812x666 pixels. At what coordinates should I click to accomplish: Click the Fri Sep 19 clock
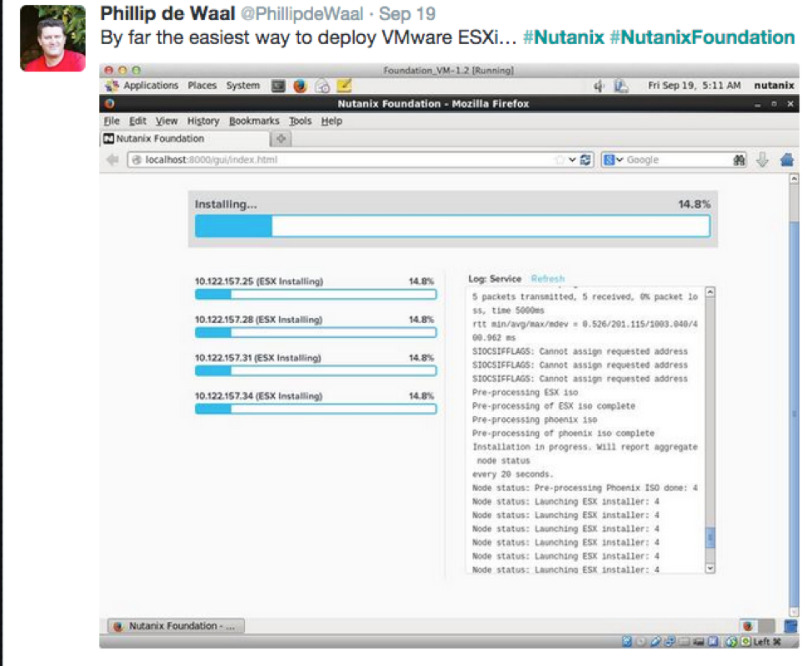tap(694, 86)
